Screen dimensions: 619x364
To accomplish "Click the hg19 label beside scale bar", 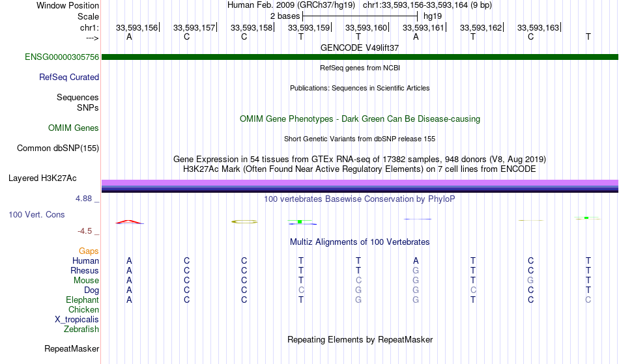I will [433, 16].
